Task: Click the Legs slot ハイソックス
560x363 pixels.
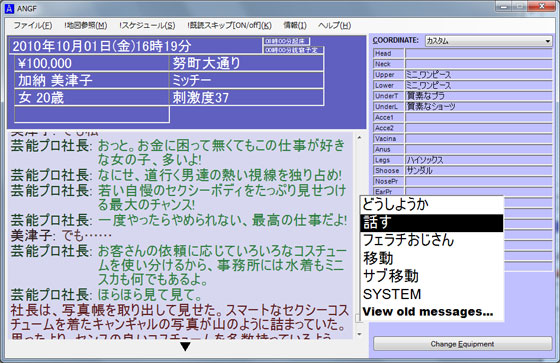Action: point(479,160)
